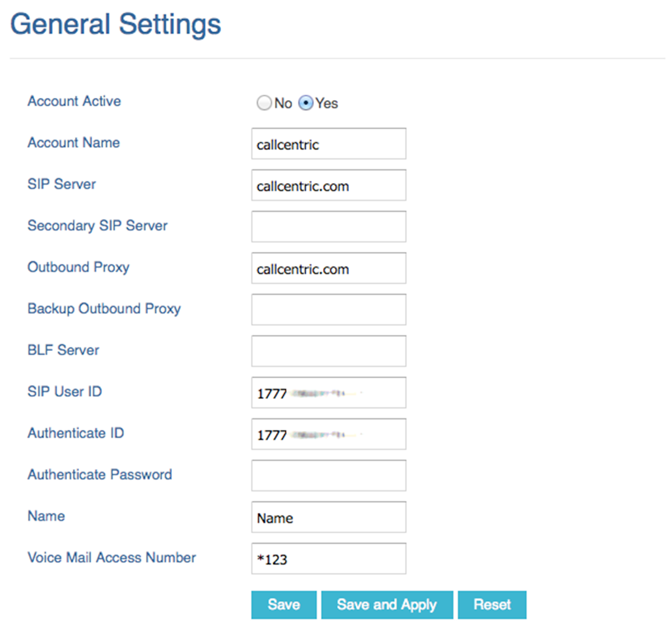The height and width of the screenshot is (629, 672).
Task: Focus the Name input field
Action: coord(329,517)
